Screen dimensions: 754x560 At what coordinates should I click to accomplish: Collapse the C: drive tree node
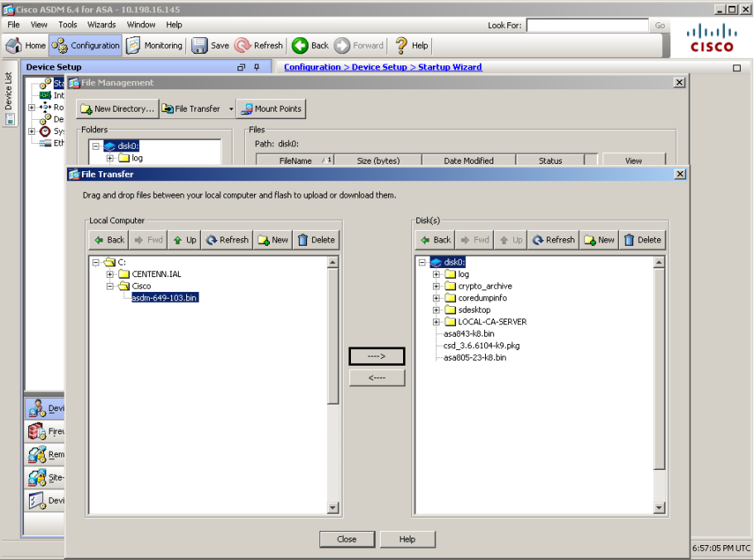(96, 262)
